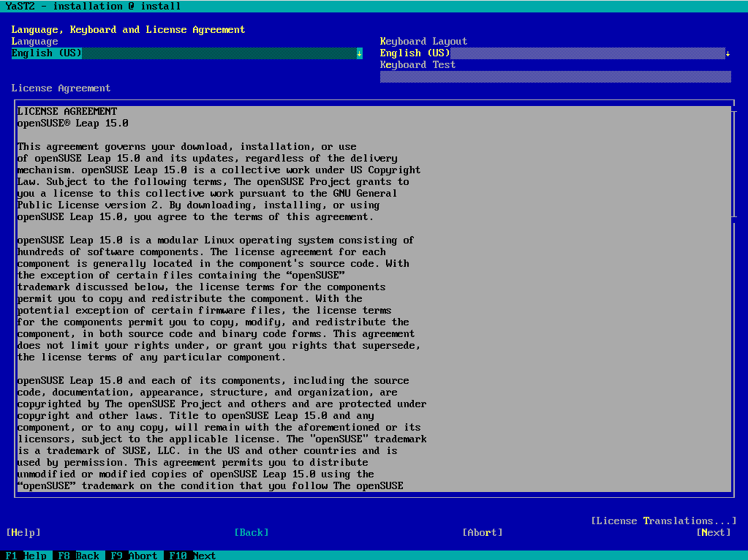Image resolution: width=748 pixels, height=560 pixels.
Task: Select the English (US) language combo box
Action: [186, 53]
